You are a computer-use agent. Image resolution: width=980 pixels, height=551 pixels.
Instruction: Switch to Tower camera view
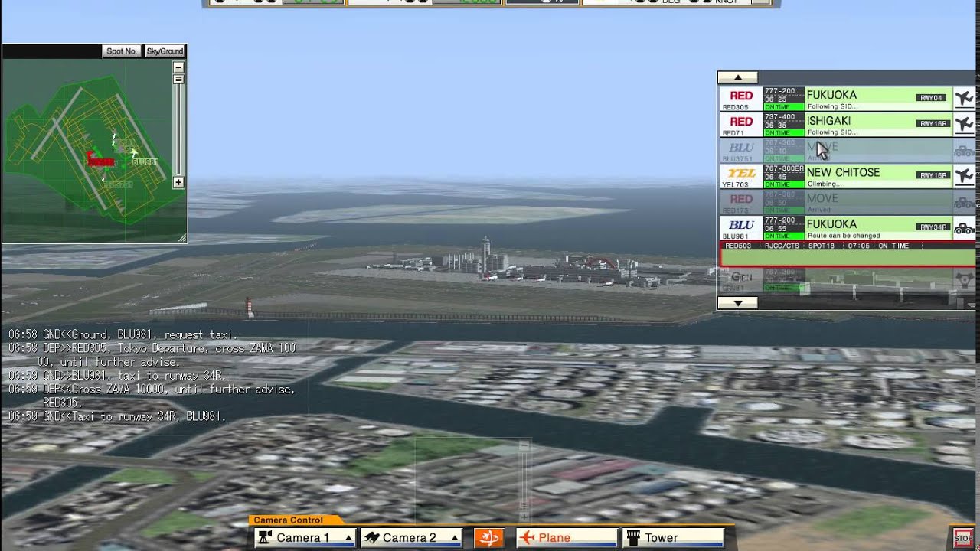[x=673, y=538]
